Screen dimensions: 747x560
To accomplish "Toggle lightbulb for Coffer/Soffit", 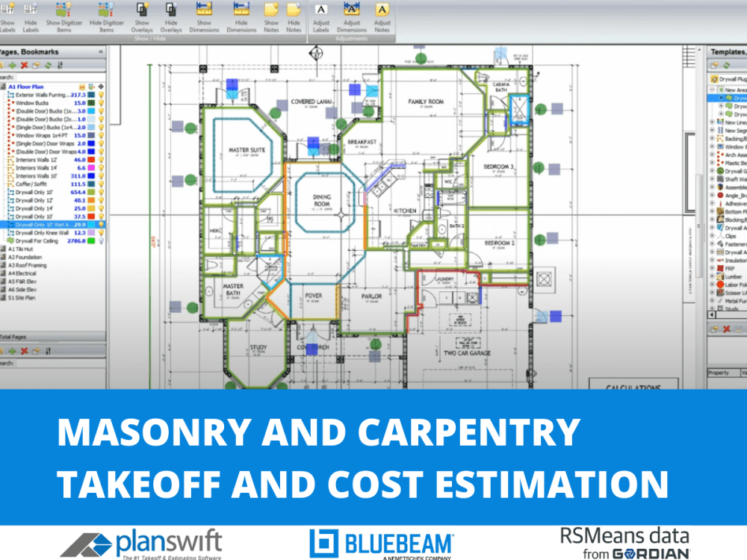I will click(101, 184).
